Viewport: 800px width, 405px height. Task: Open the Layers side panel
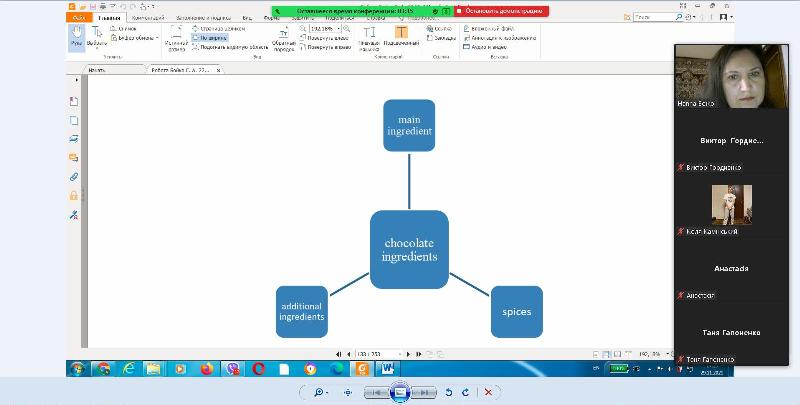click(x=74, y=139)
